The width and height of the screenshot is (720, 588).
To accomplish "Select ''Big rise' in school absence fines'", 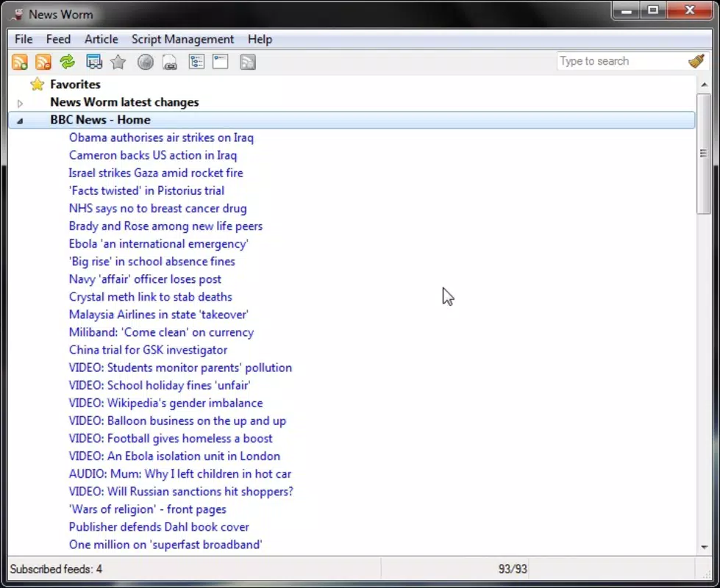I will (x=152, y=262).
